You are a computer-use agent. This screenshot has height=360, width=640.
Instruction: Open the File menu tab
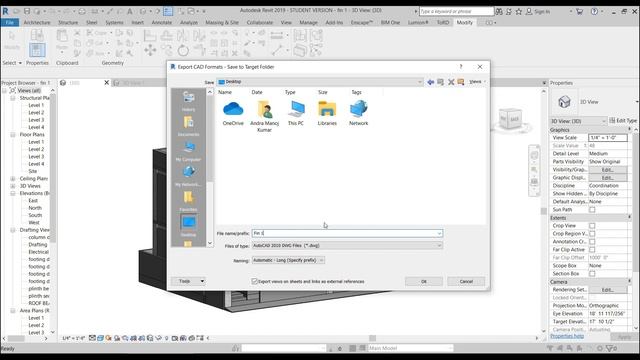(x=10, y=22)
